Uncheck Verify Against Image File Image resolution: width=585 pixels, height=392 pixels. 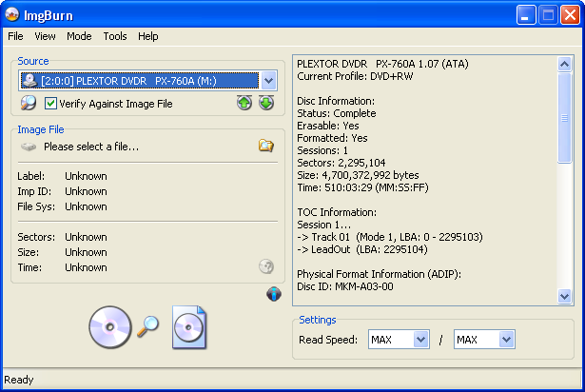tap(50, 103)
